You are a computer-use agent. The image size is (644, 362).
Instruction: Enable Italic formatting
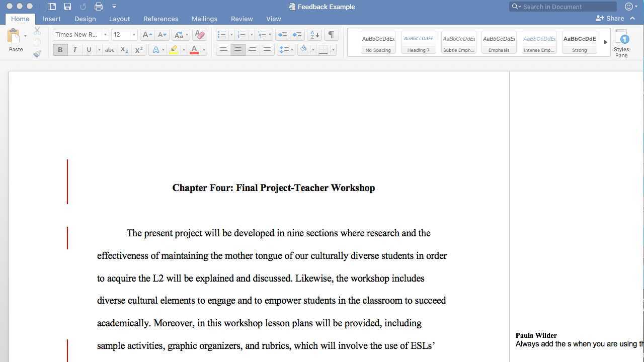point(74,49)
